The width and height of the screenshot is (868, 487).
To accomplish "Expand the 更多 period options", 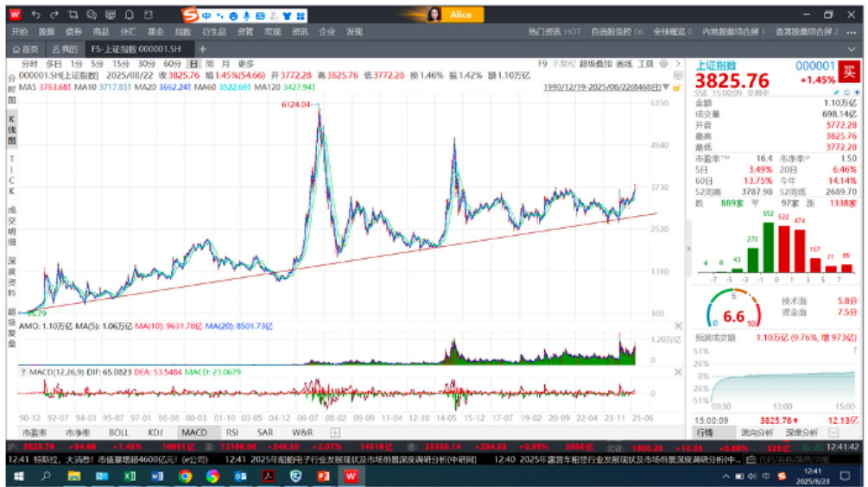I will [x=246, y=63].
